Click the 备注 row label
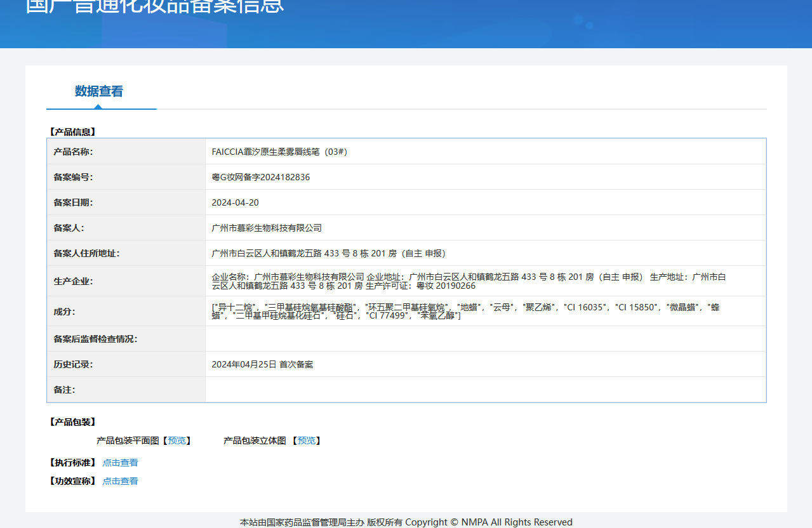This screenshot has height=528, width=812. [64, 390]
